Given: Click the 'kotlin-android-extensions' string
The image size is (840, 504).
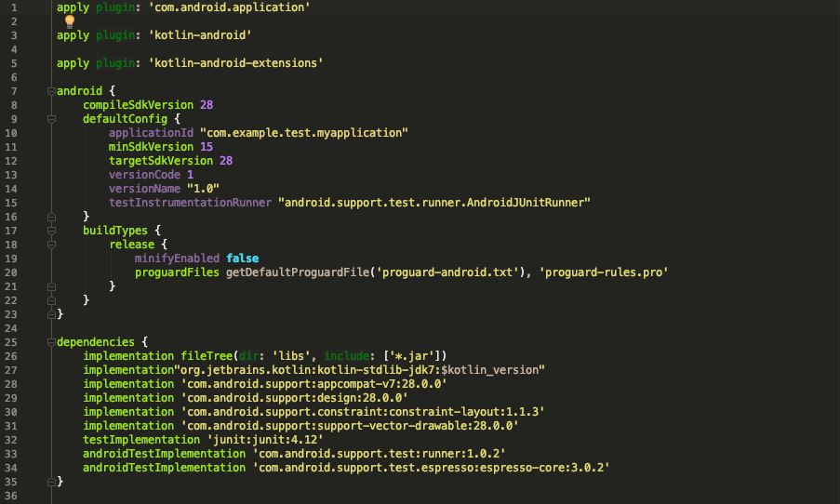Looking at the screenshot, I should 235,63.
